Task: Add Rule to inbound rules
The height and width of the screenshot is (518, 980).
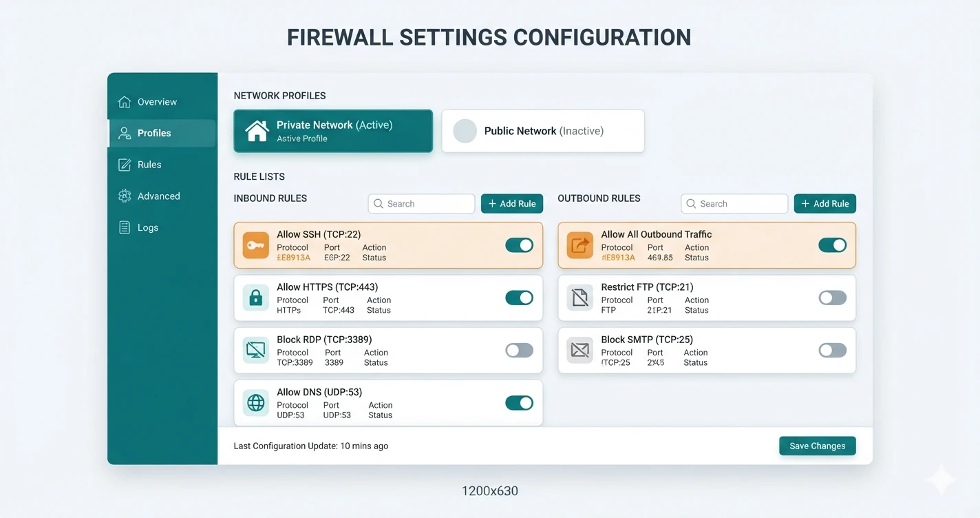Action: (x=512, y=204)
